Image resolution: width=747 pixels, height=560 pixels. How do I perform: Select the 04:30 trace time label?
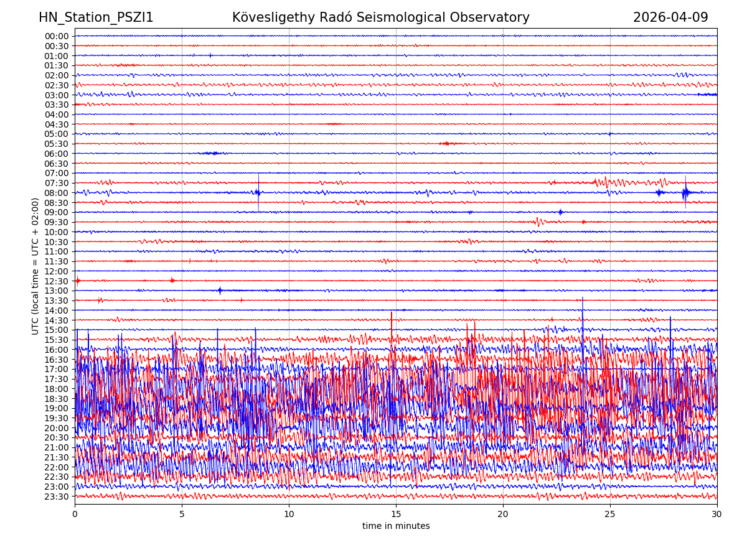(57, 124)
